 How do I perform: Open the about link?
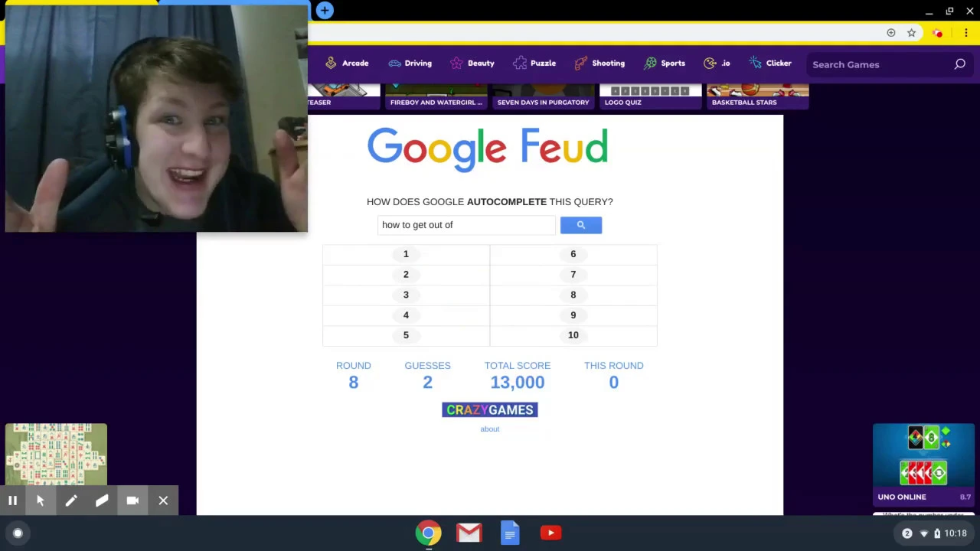489,429
